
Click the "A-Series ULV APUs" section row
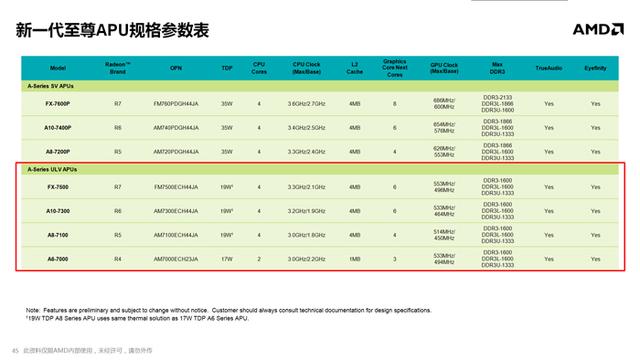coord(320,169)
